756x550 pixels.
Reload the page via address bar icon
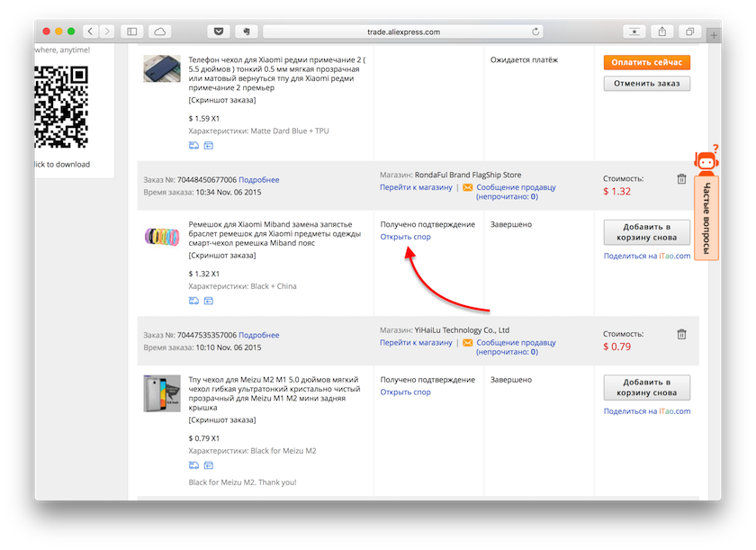pos(535,32)
